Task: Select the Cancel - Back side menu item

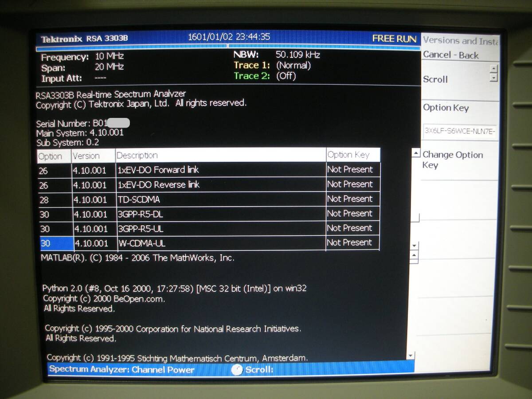Action: 451,55
